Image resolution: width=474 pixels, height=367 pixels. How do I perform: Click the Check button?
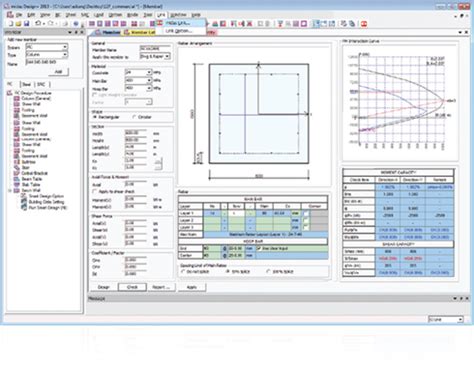132,287
